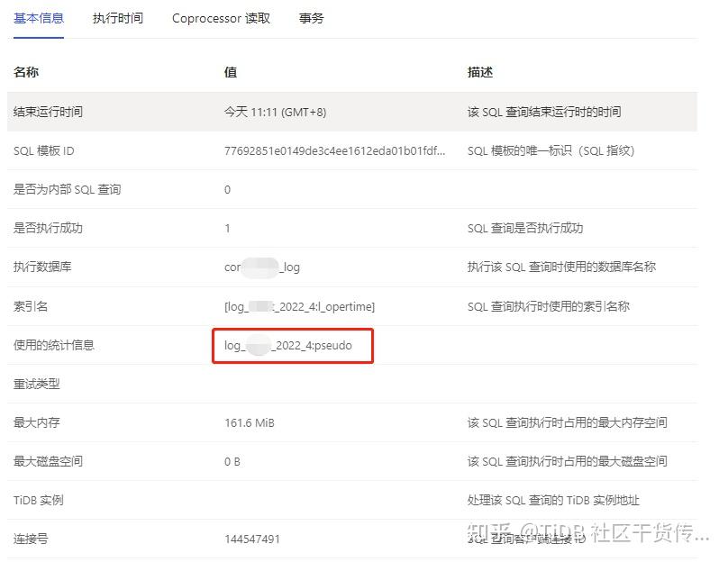Select the 事务 tab

[311, 18]
